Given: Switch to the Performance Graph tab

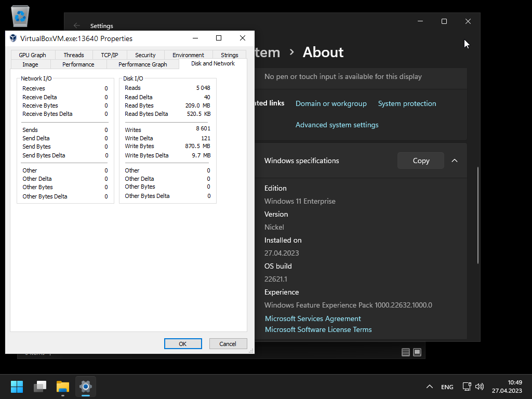Looking at the screenshot, I should coord(142,64).
